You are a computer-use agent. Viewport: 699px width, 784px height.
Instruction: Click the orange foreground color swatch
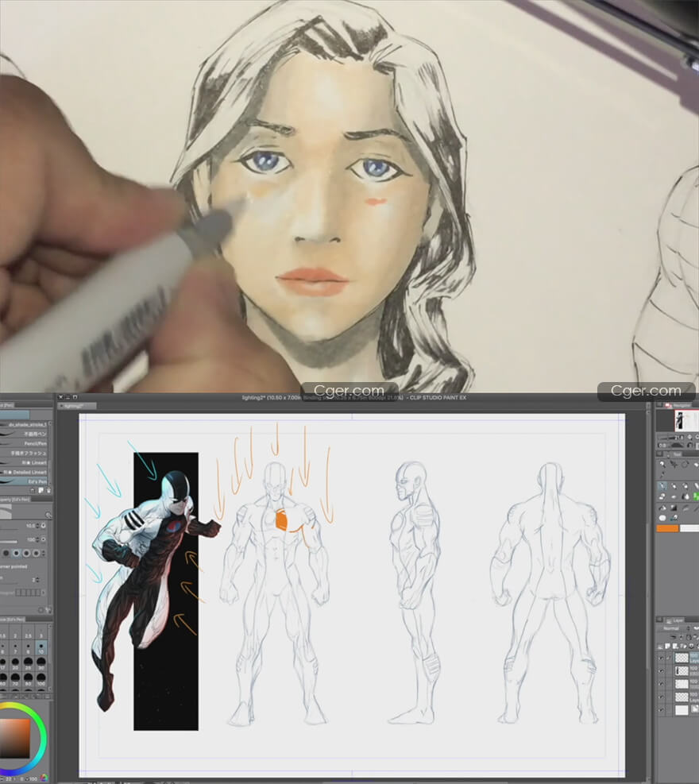(666, 527)
